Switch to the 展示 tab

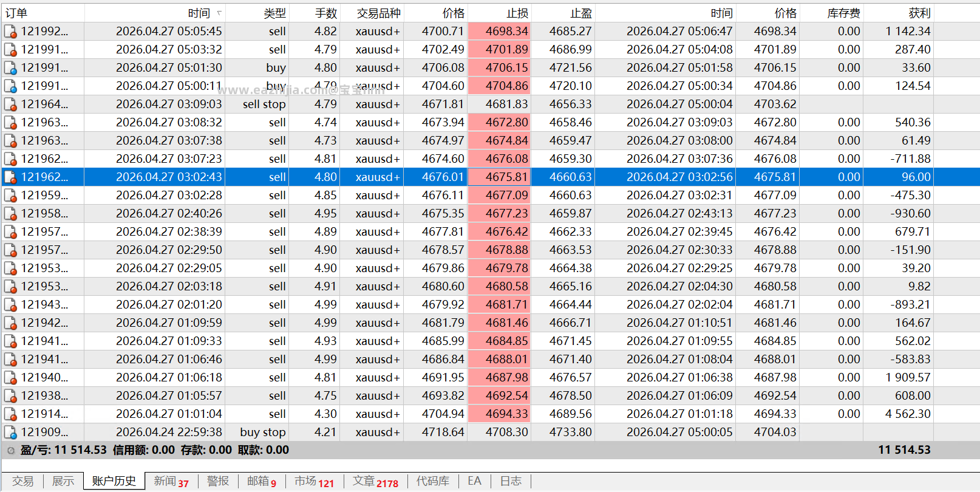click(x=63, y=482)
